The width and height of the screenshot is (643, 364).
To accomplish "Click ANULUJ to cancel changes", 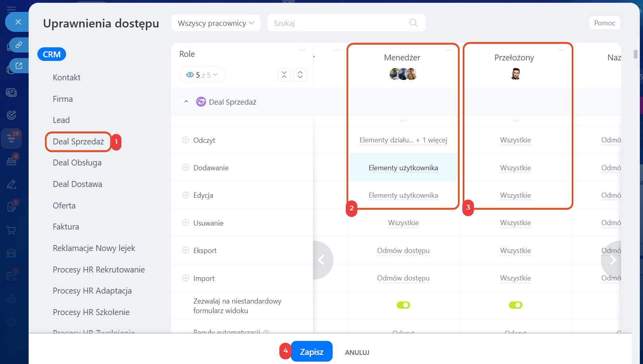I will click(357, 352).
